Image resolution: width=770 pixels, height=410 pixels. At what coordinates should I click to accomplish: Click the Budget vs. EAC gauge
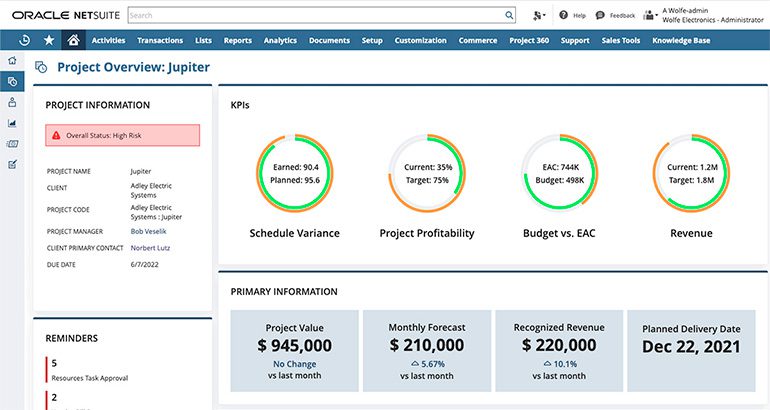(559, 173)
